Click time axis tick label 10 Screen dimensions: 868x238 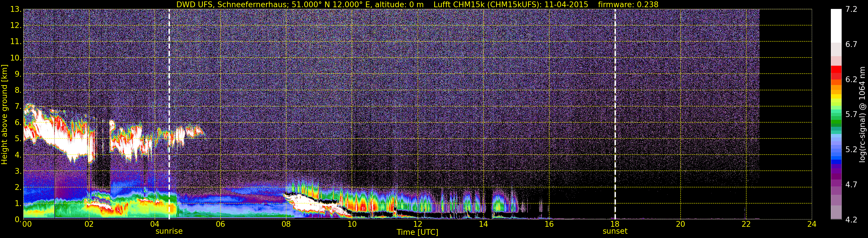tap(352, 224)
